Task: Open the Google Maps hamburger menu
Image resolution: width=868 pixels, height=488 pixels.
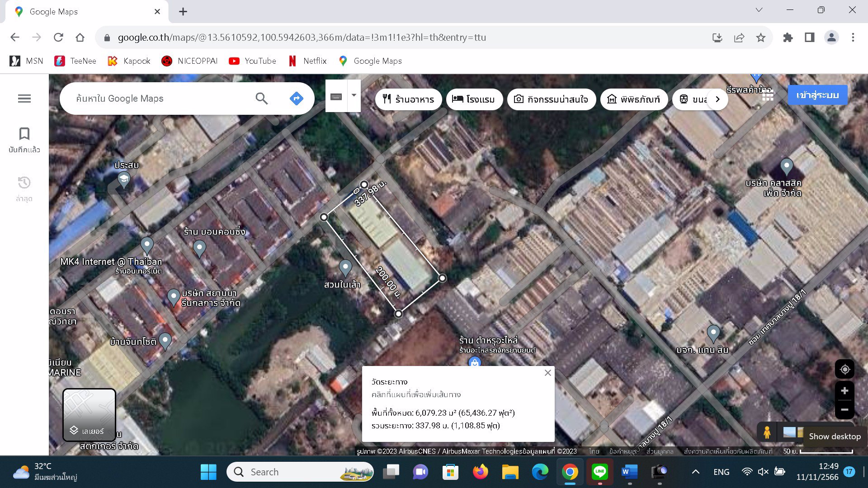Action: click(24, 99)
